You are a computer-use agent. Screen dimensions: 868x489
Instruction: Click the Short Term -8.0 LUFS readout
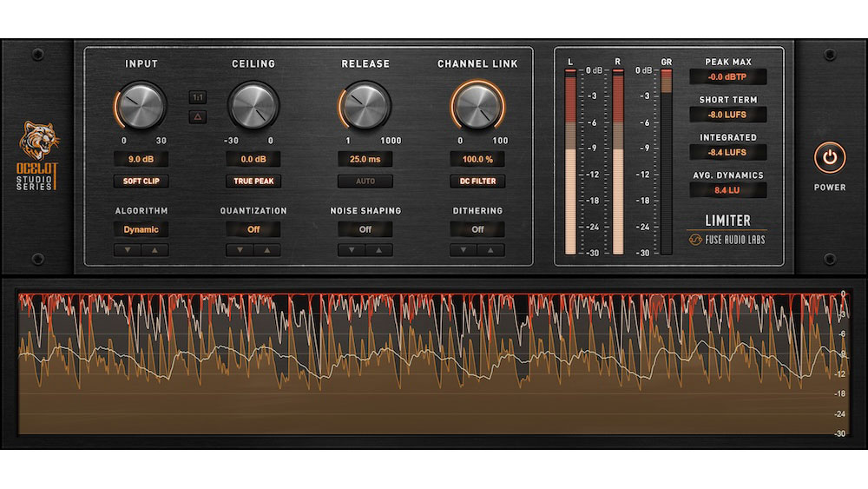click(x=727, y=115)
